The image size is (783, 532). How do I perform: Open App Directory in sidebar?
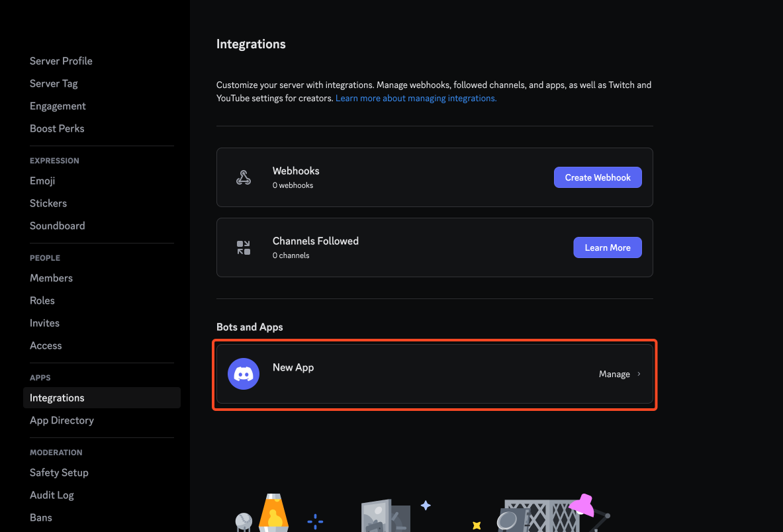62,420
